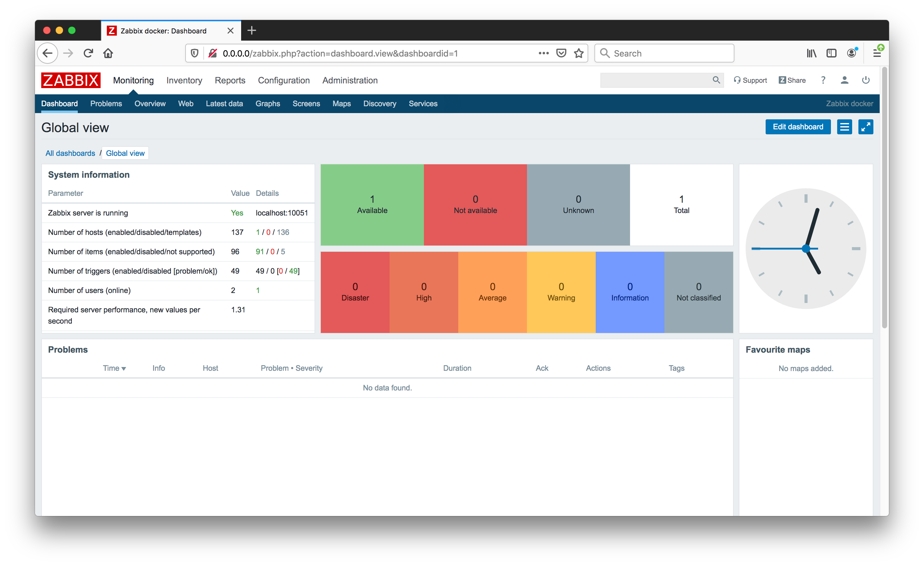Click the green Available hosts tile

click(x=372, y=205)
